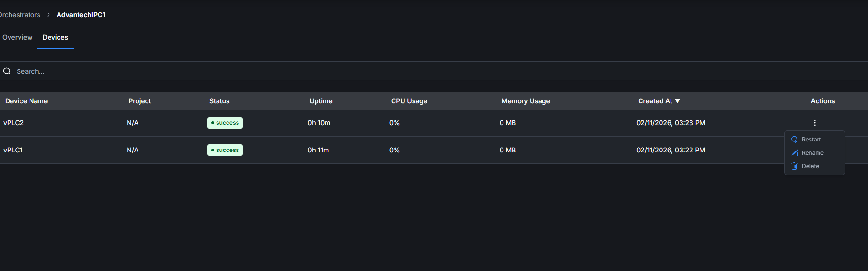This screenshot has width=868, height=271.
Task: Sort by the CPU Usage column
Action: (409, 101)
